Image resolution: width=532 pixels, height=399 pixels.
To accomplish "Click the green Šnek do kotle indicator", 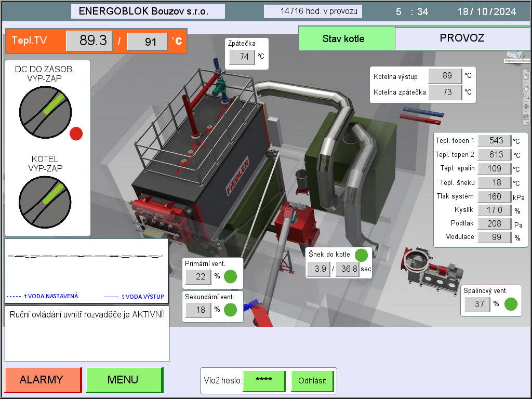I will pyautogui.click(x=361, y=255).
